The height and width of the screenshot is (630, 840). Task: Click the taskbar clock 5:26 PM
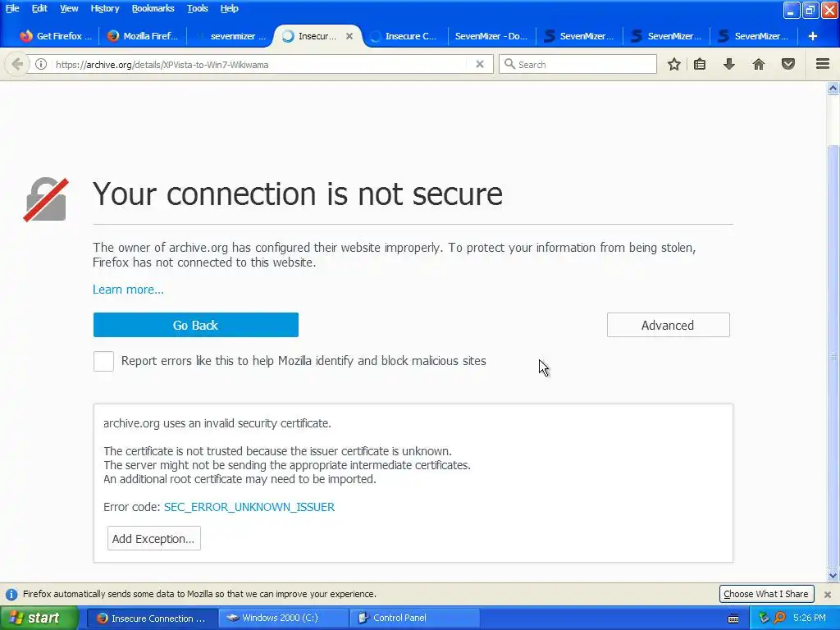point(810,619)
